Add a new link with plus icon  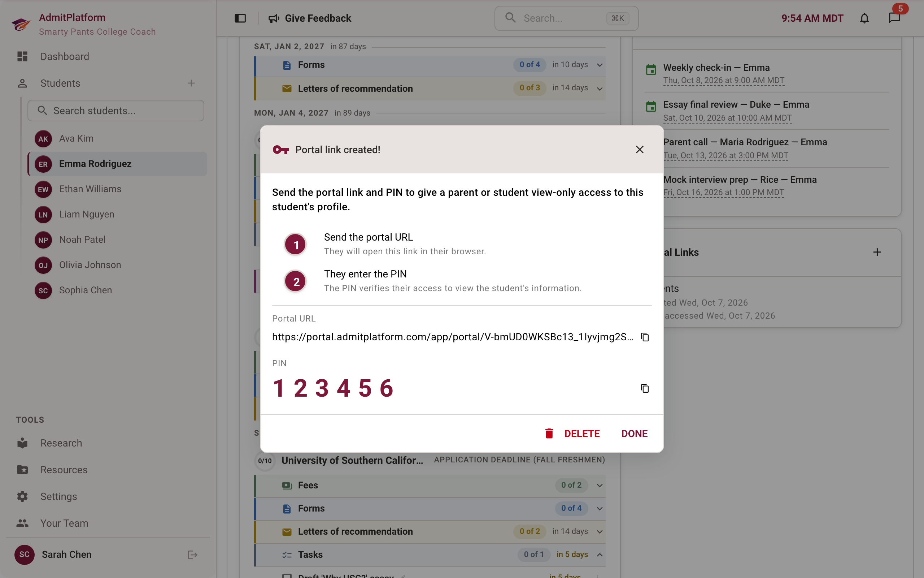click(x=877, y=252)
